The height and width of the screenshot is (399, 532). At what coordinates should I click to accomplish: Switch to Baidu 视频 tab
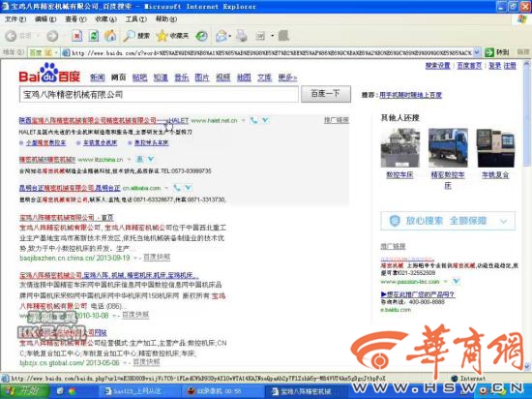(x=223, y=77)
